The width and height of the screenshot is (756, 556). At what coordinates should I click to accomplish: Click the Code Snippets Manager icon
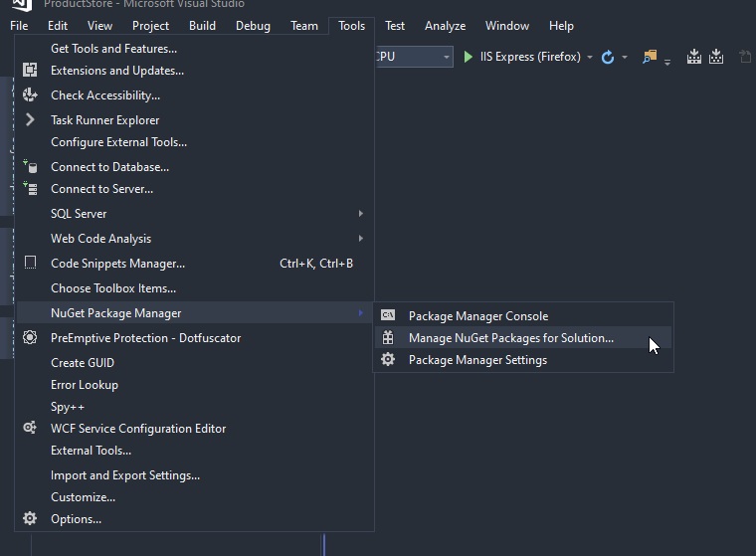pos(30,263)
